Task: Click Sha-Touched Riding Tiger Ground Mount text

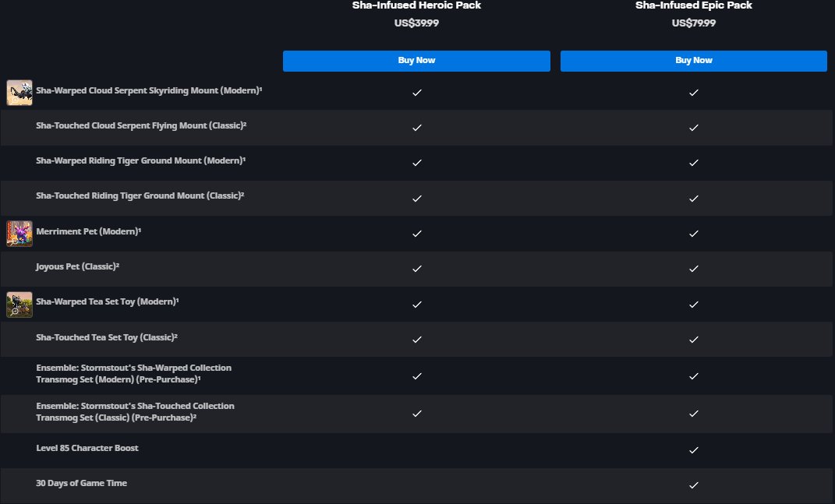Action: (x=140, y=196)
